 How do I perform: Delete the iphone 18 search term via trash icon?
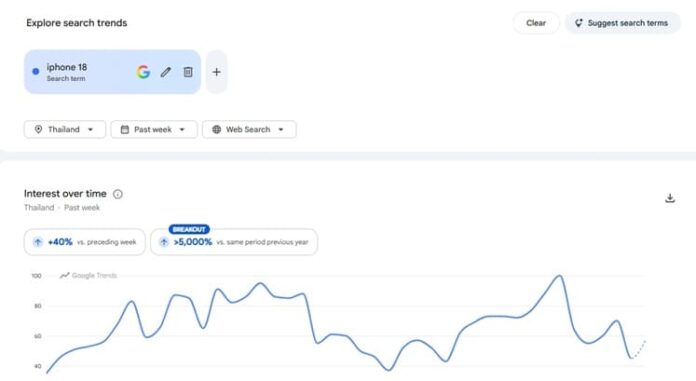tap(188, 72)
